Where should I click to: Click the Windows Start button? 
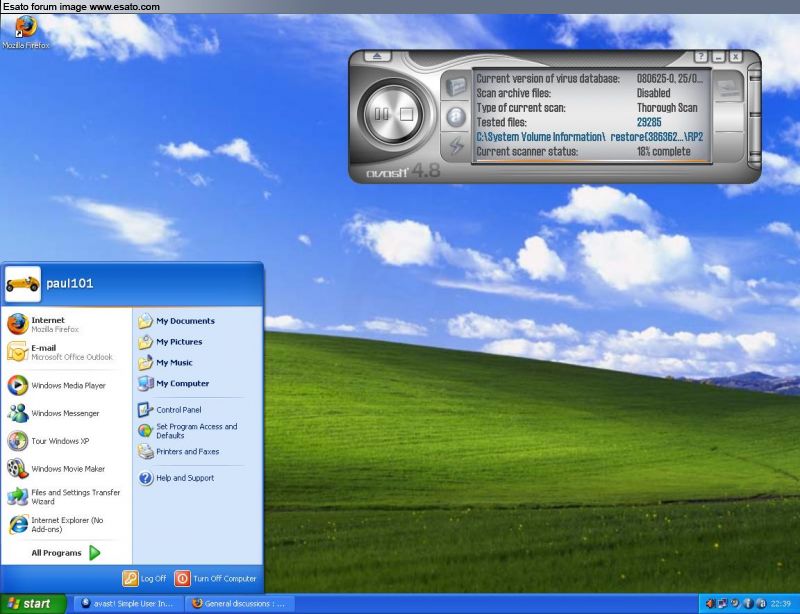(33, 604)
